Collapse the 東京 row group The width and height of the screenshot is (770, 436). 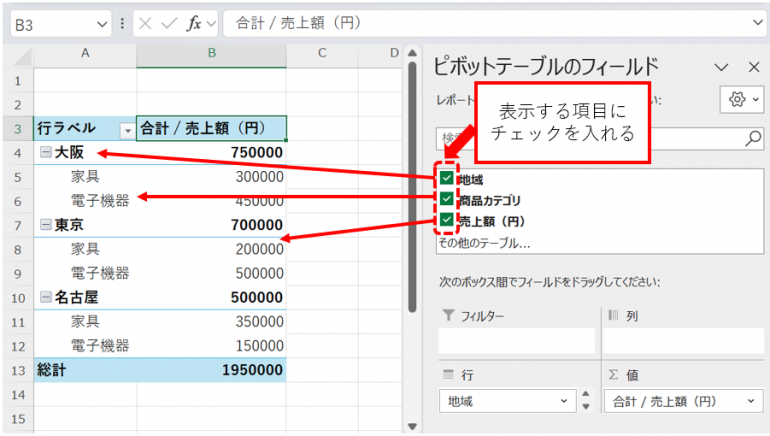click(x=45, y=225)
